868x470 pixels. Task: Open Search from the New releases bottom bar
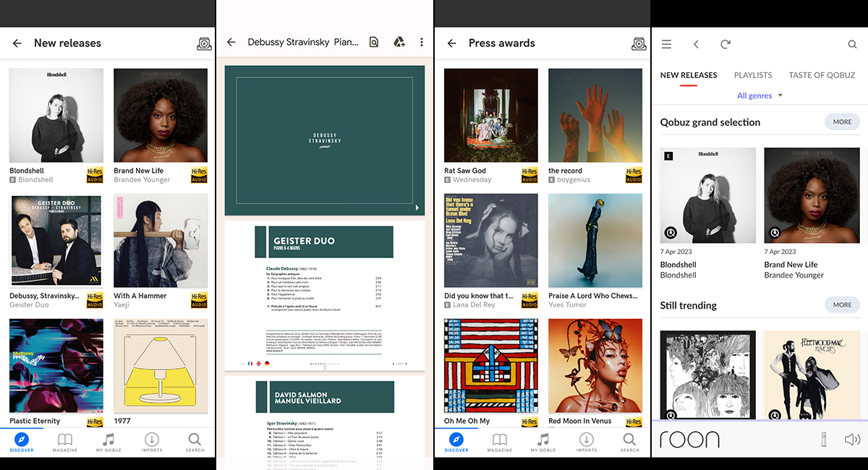[x=195, y=443]
